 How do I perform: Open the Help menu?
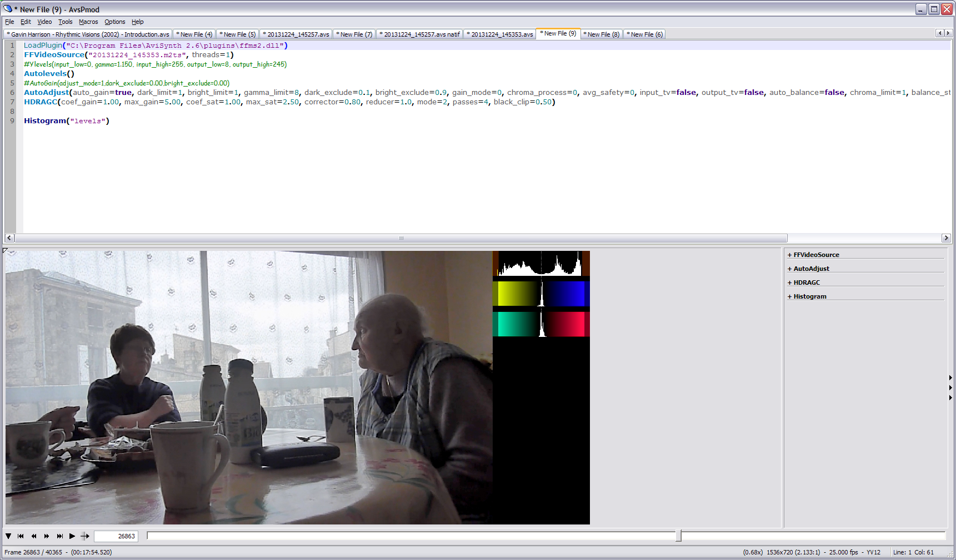pos(138,22)
